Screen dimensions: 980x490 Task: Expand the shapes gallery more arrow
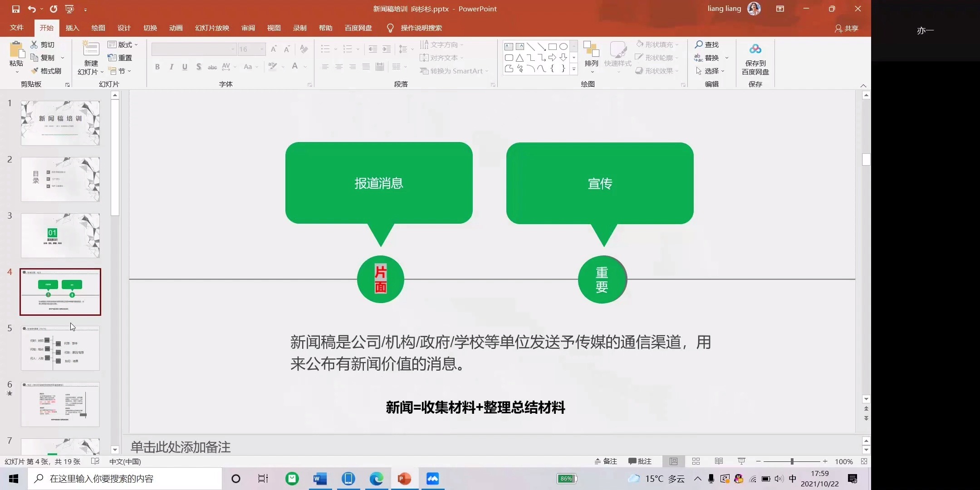click(574, 69)
